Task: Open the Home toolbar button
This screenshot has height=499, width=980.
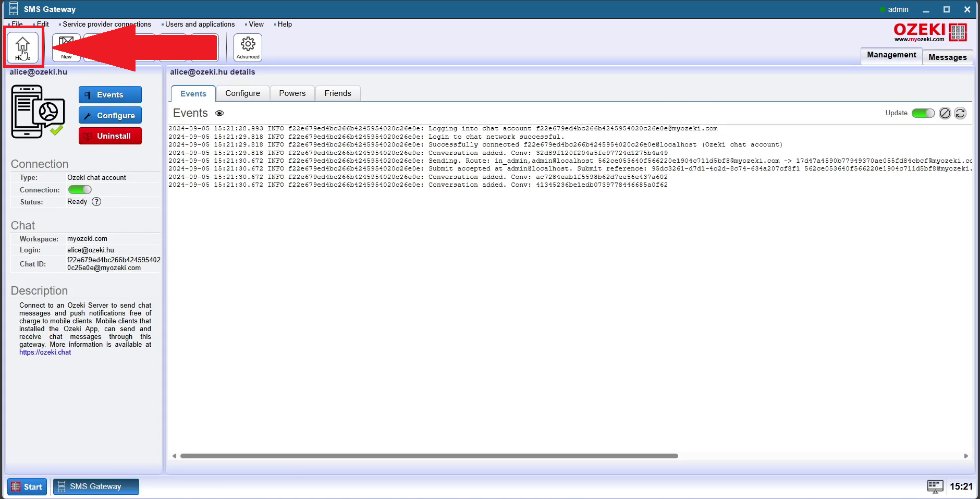Action: (x=23, y=47)
